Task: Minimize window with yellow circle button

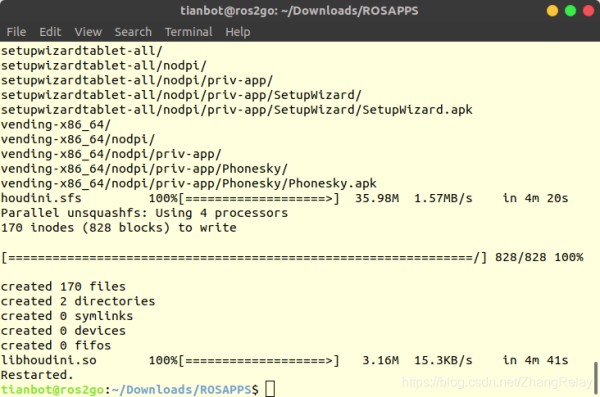Action: coord(552,11)
